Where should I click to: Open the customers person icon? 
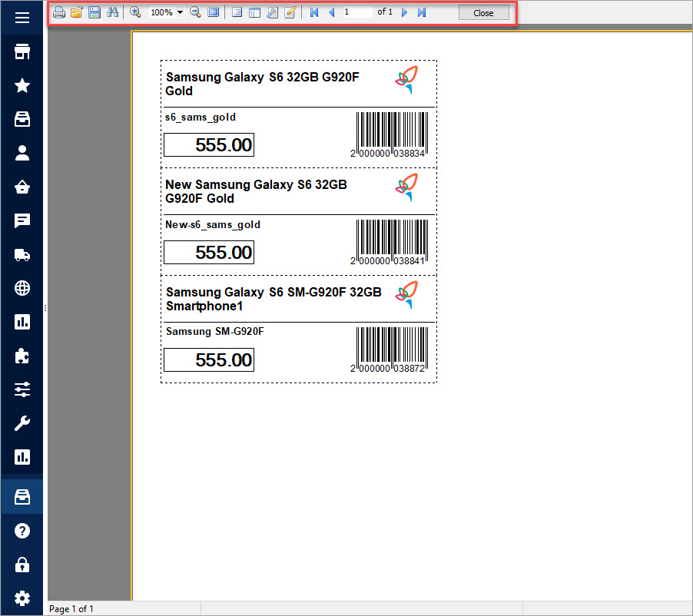tap(22, 153)
